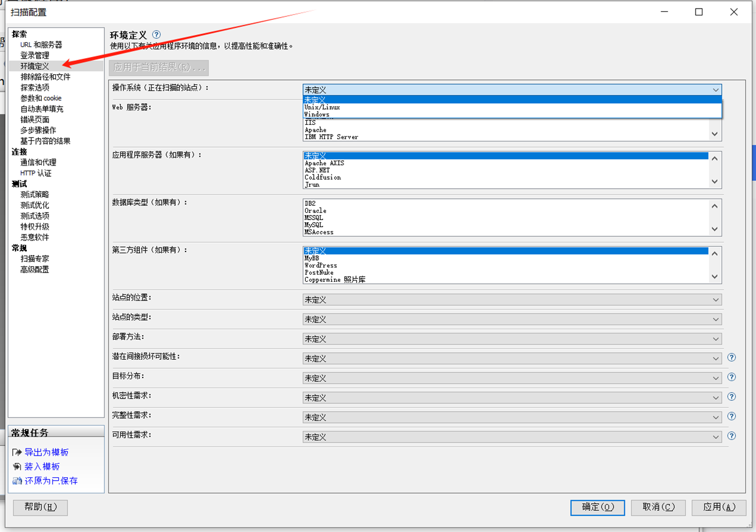Image resolution: width=756 pixels, height=532 pixels.
Task: Select MySQL in database type list
Action: click(x=506, y=225)
